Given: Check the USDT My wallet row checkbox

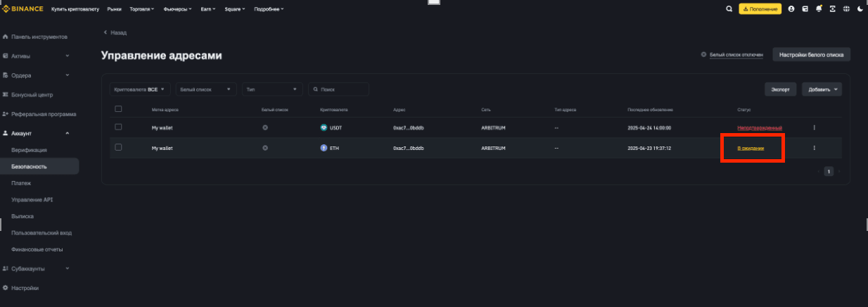Looking at the screenshot, I should [118, 127].
